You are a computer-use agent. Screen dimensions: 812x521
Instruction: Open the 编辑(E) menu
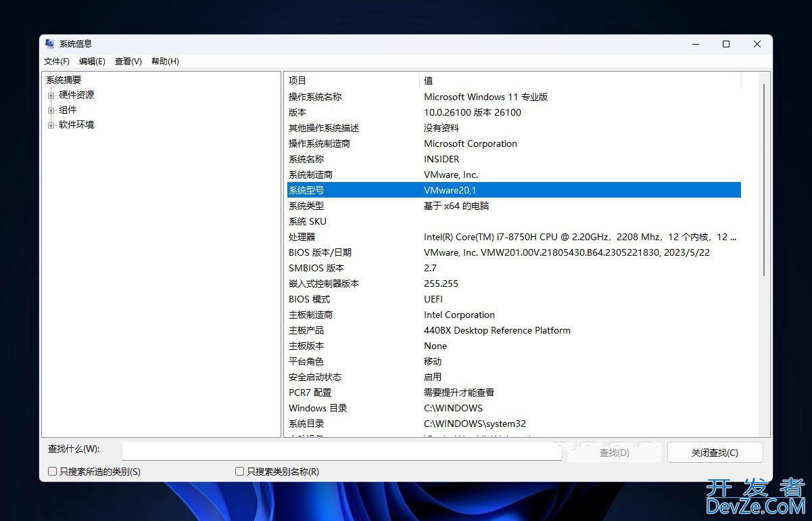pyautogui.click(x=92, y=62)
